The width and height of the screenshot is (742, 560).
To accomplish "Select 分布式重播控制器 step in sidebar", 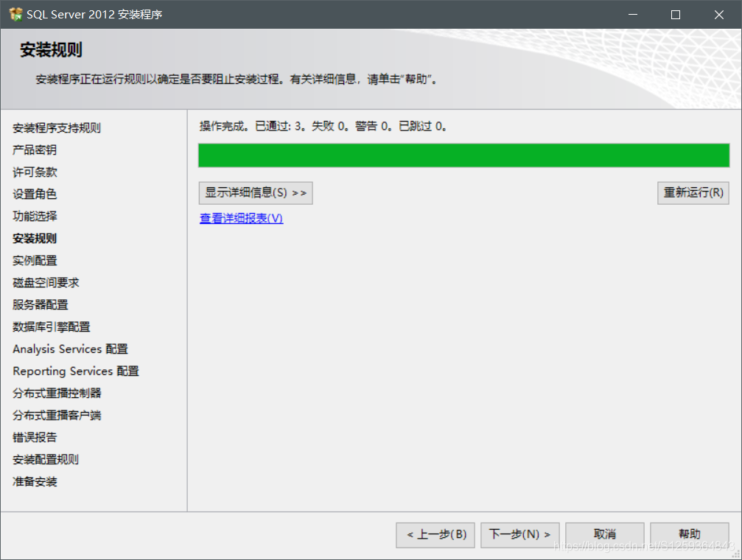I will click(57, 393).
